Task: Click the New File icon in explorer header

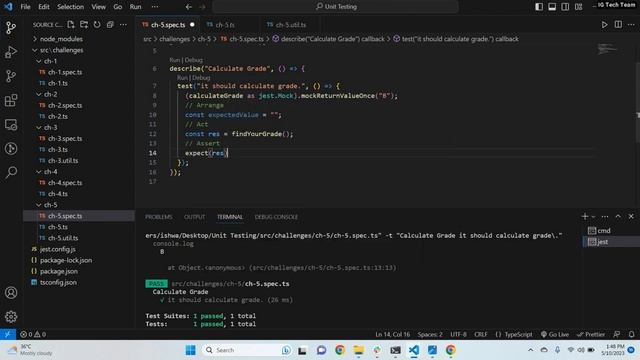Action: coord(71,24)
